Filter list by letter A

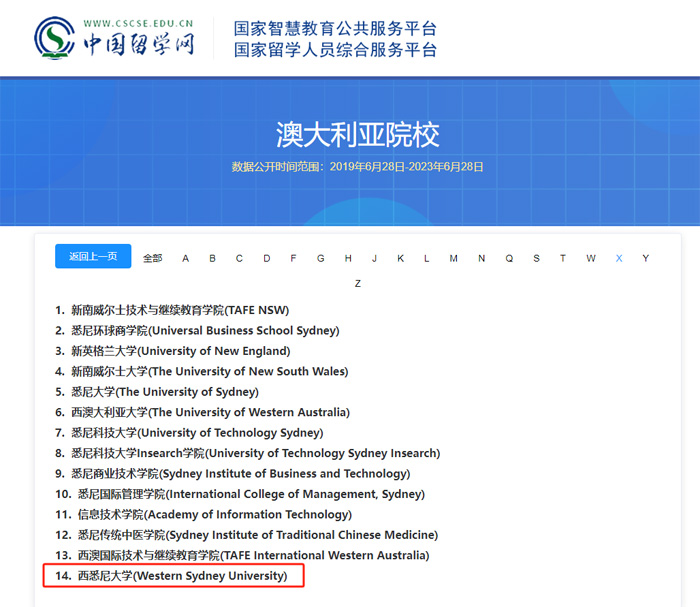click(x=186, y=258)
